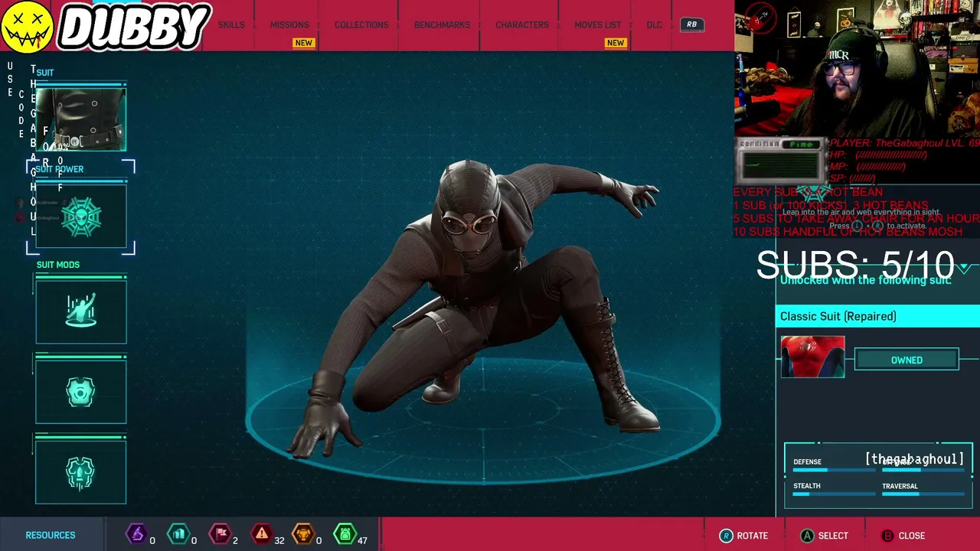
Task: Select the third suit mod arrow armor icon
Action: (81, 472)
